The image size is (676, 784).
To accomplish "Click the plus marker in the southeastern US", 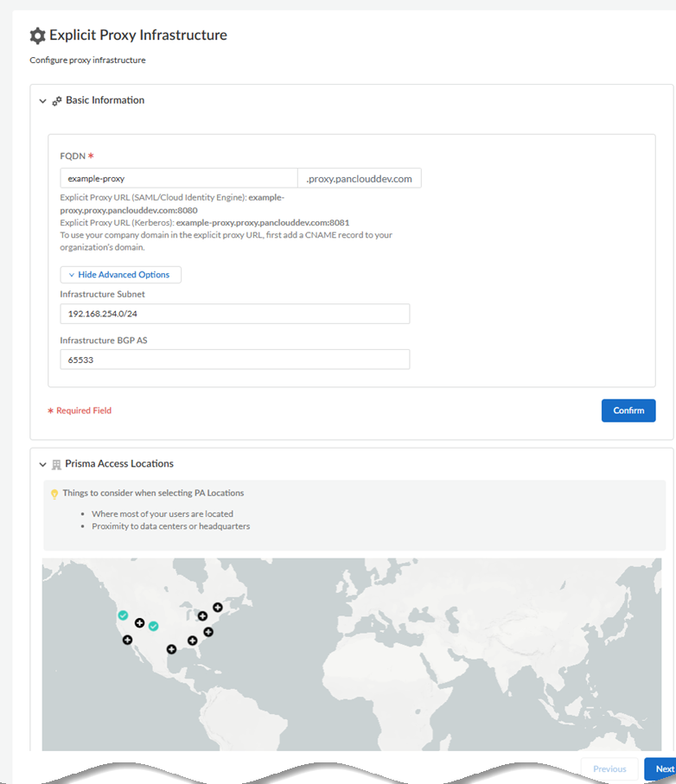I will pyautogui.click(x=192, y=641).
